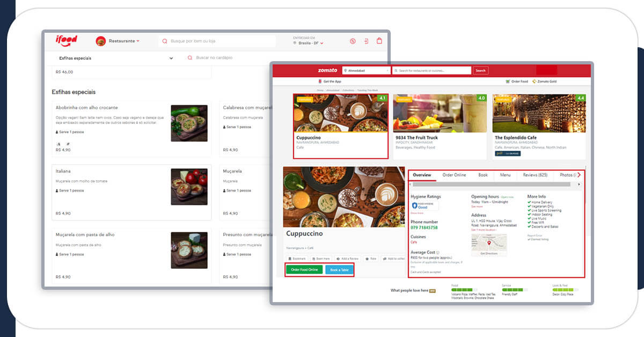Screen dimensions: 644x337
Task: Click the iFood sign-in door icon
Action: click(x=365, y=41)
